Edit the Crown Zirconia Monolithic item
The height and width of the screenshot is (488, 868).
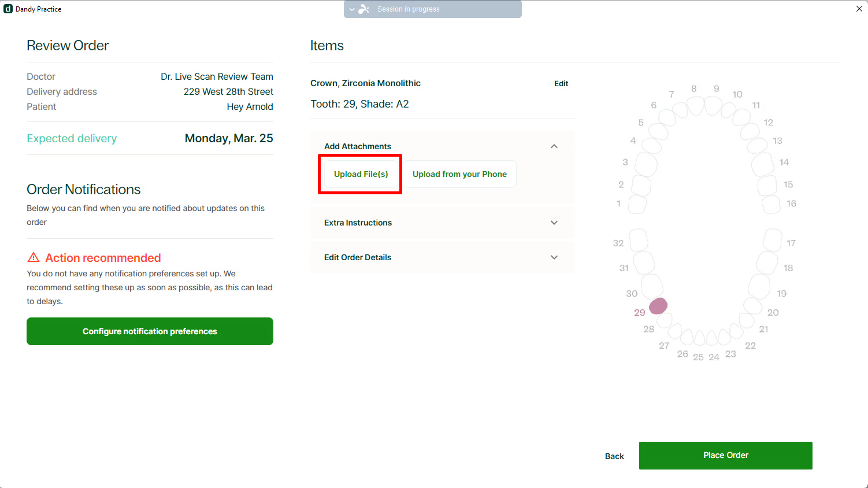click(x=561, y=84)
